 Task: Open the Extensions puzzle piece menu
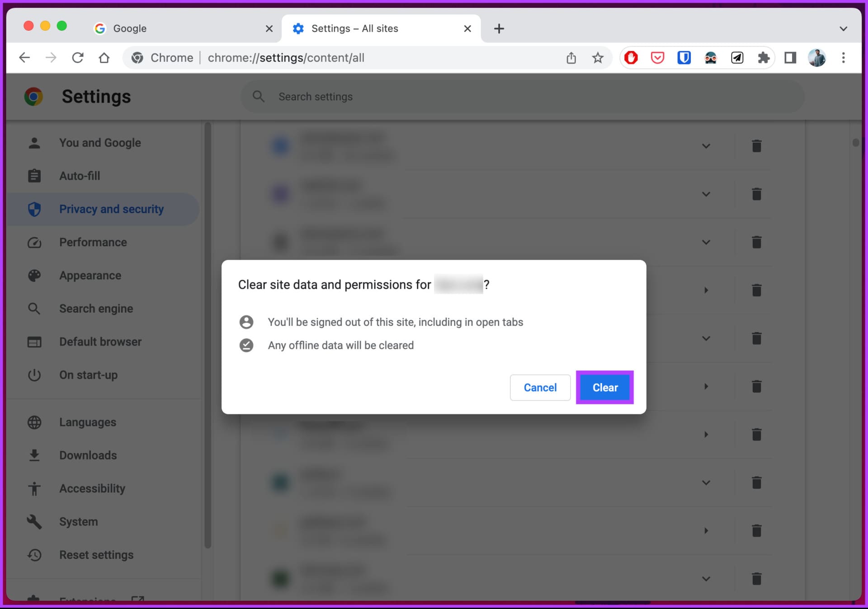pyautogui.click(x=764, y=58)
